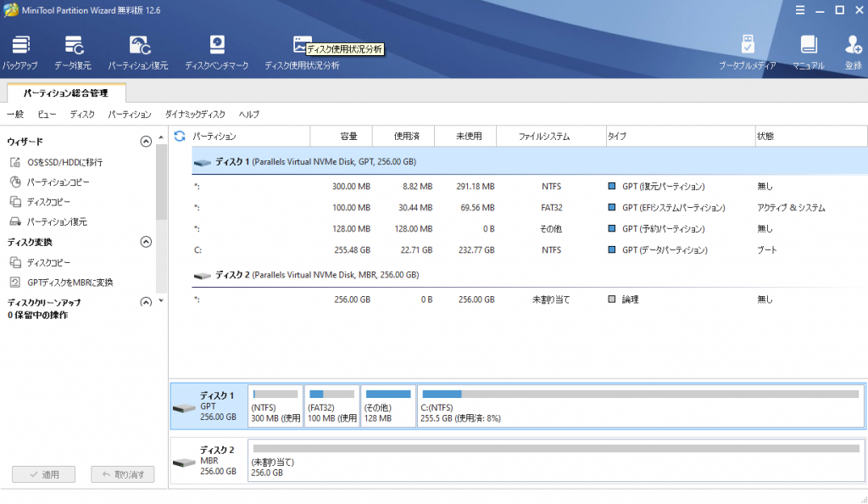The image size is (868, 504).
Task: Click the (未割り当て) 256.0 GB block
Action: pos(556,460)
